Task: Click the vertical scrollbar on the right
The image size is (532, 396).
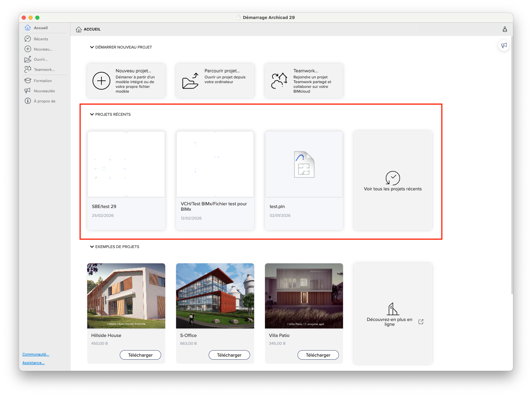Action: (x=512, y=165)
